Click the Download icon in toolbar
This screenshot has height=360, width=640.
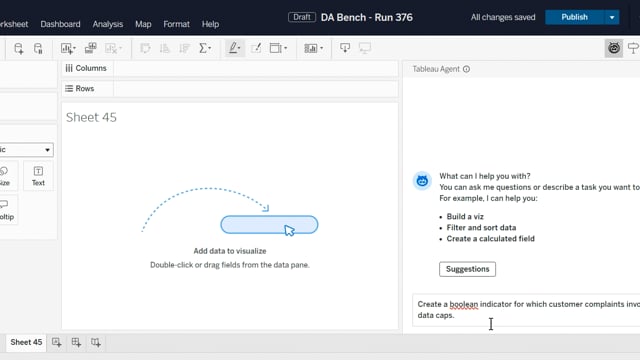tap(345, 48)
